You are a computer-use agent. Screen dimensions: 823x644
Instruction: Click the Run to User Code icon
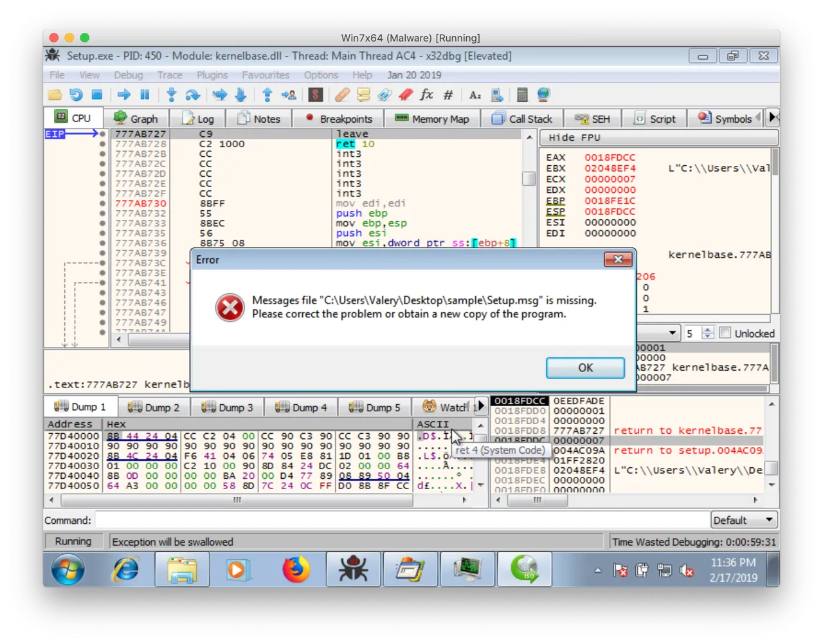[289, 95]
